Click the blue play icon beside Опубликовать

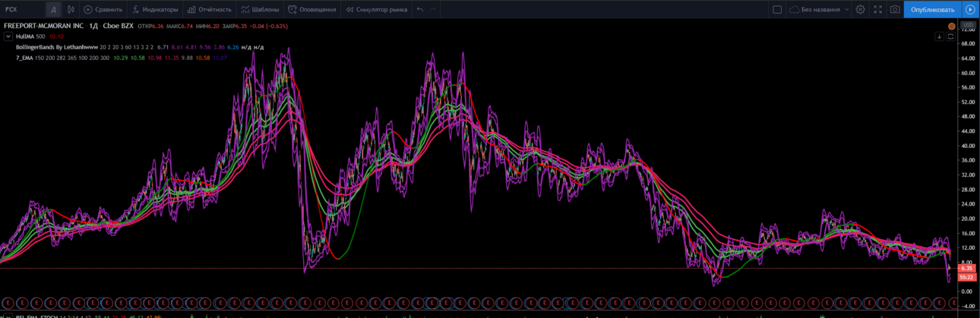pos(970,10)
